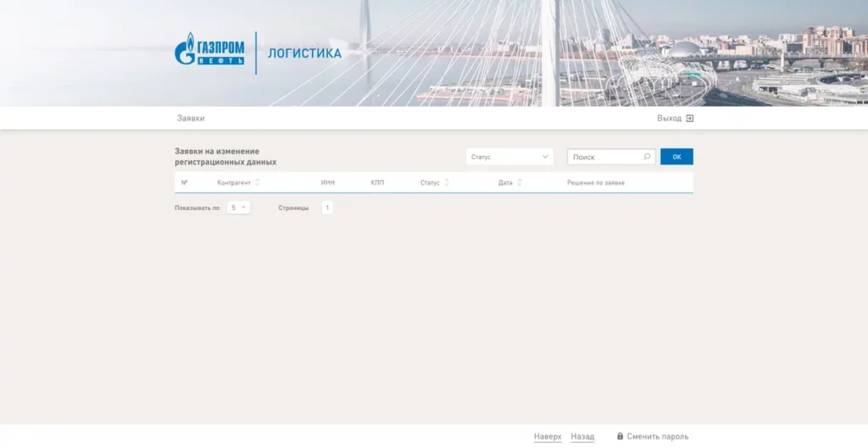Image resolution: width=868 pixels, height=448 pixels.
Task: Click the Решение по заявке column header
Action: coord(596,183)
